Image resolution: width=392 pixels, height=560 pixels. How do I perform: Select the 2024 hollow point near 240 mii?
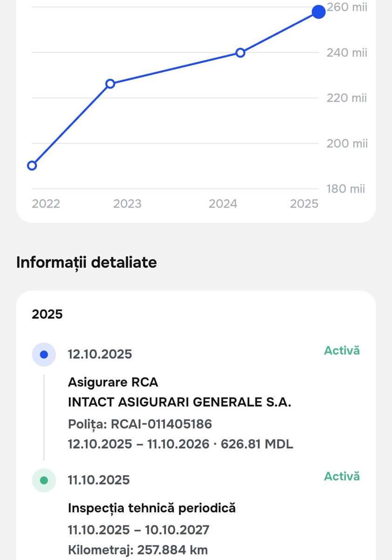tap(240, 53)
